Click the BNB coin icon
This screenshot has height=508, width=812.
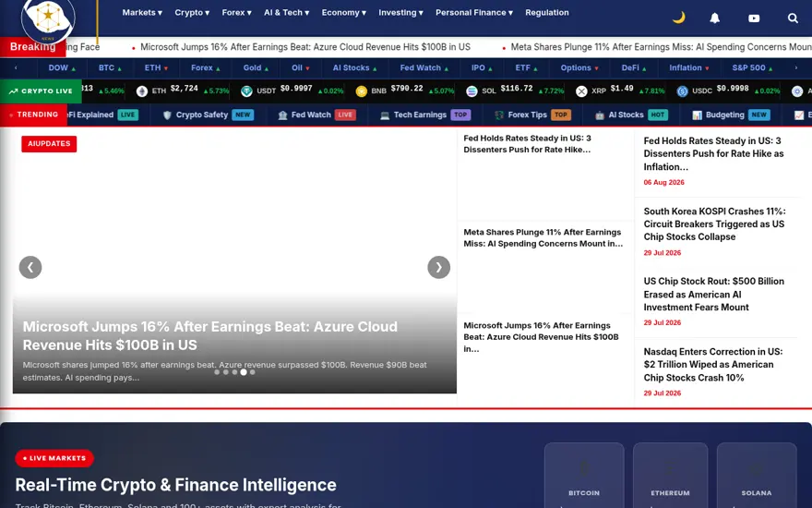[x=362, y=91]
